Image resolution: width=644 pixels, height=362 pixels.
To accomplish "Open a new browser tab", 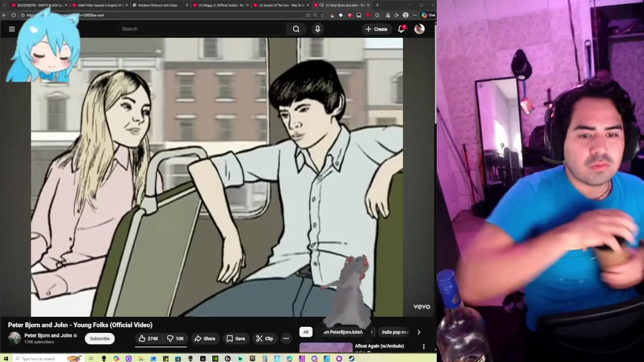I will pos(377,5).
